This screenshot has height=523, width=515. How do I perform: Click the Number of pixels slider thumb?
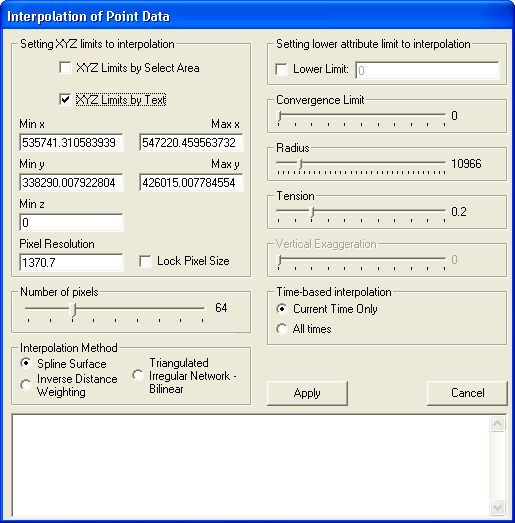point(73,310)
